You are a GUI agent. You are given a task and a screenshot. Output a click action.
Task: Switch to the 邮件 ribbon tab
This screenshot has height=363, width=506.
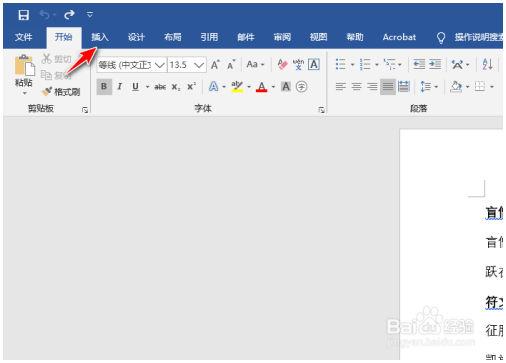pyautogui.click(x=246, y=37)
